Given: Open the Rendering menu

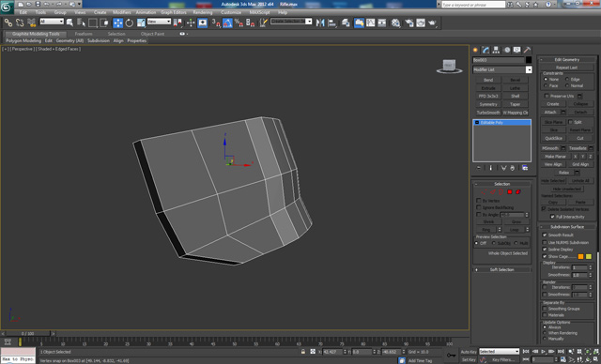Looking at the screenshot, I should coord(203,12).
